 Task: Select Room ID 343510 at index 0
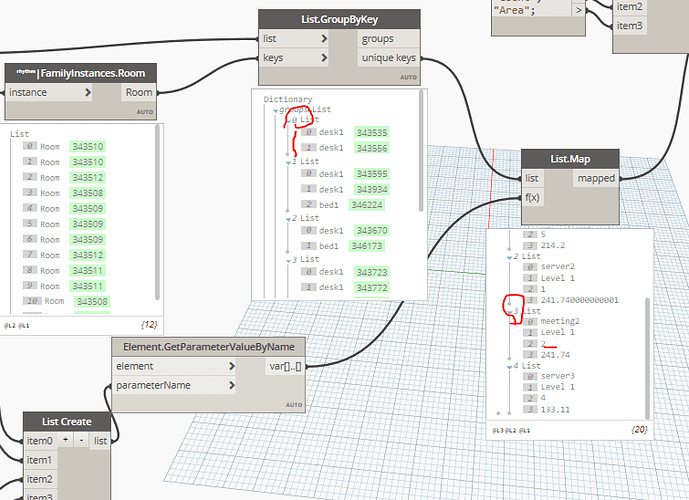pos(87,147)
